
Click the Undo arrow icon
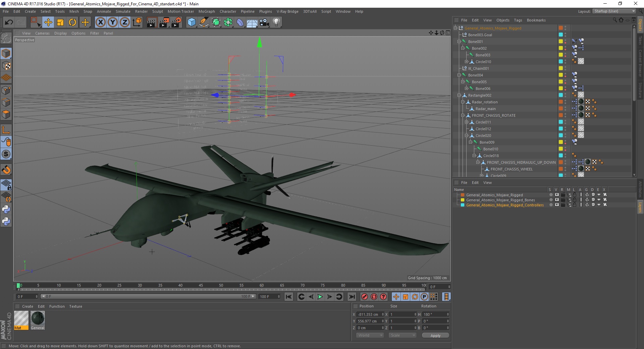coord(9,22)
